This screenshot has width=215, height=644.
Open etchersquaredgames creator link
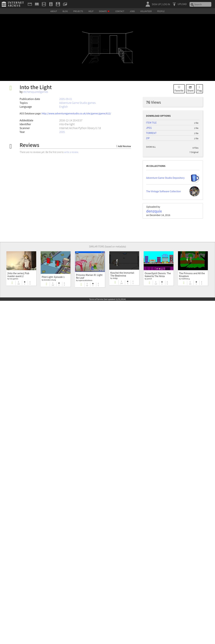tap(35, 92)
